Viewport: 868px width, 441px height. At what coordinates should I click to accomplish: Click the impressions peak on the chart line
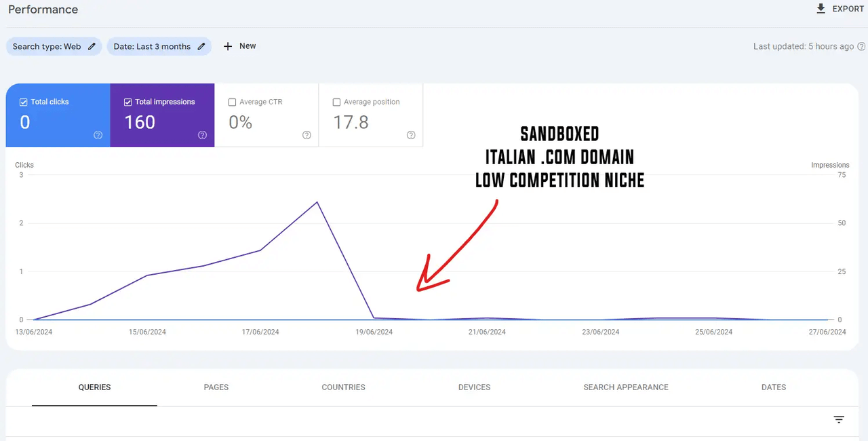317,202
